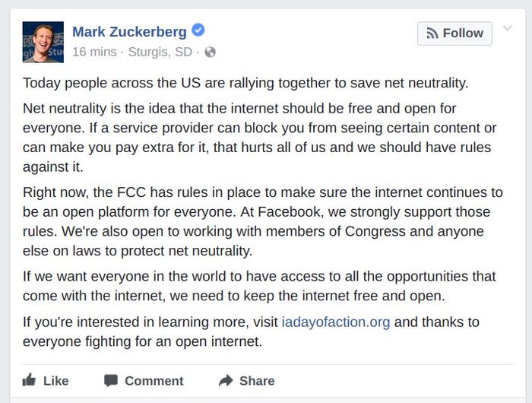Click the thumbs-up Like icon
The height and width of the screenshot is (403, 532).
29,379
